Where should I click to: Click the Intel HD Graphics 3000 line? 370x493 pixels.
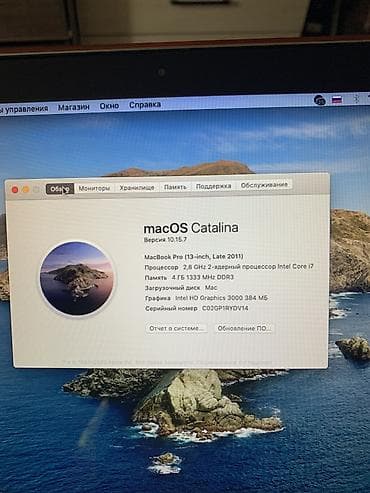tap(206, 298)
